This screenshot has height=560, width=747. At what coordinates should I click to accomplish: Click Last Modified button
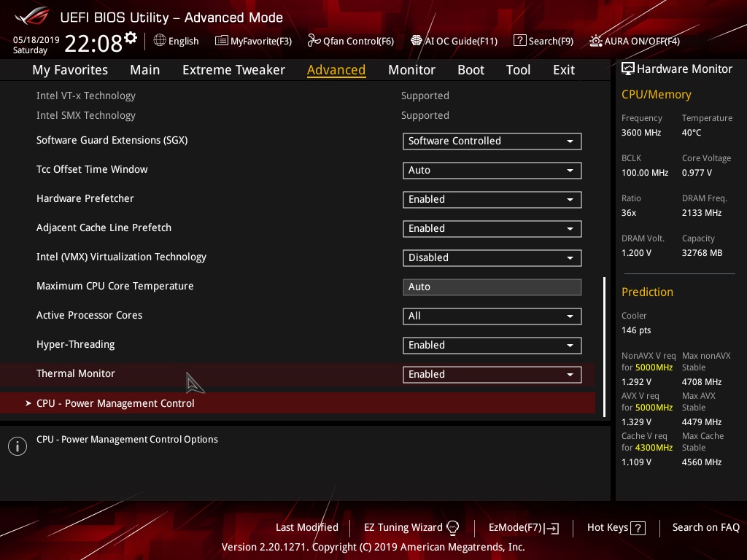307,527
